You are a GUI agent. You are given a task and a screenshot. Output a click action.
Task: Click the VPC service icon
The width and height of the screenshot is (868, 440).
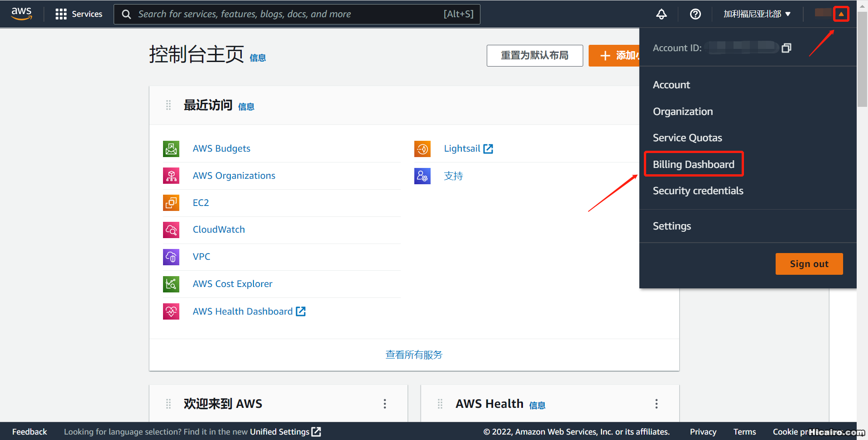click(171, 257)
